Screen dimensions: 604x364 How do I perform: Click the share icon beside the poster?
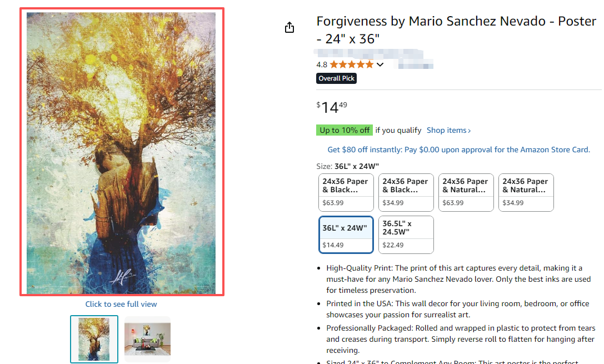[289, 28]
